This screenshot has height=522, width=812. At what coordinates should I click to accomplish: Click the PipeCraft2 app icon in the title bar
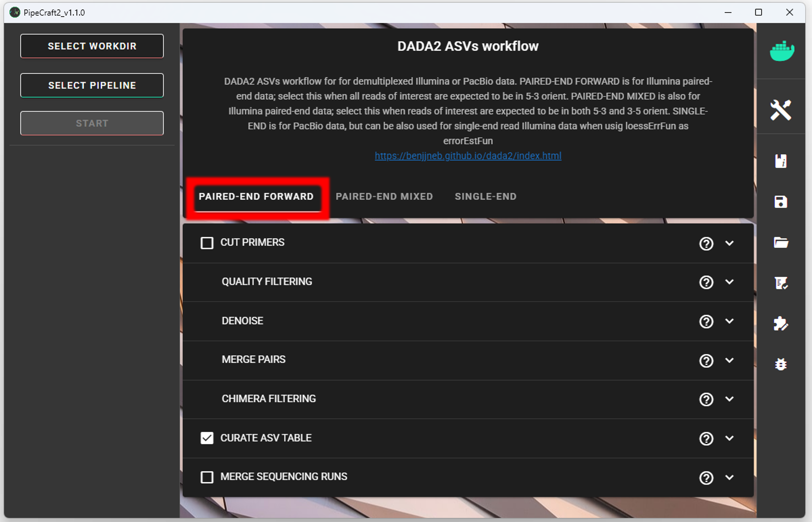tap(14, 13)
